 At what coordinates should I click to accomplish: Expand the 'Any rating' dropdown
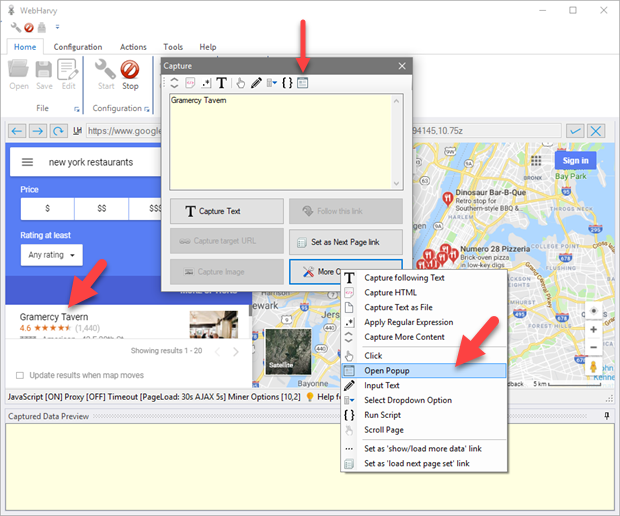50,254
